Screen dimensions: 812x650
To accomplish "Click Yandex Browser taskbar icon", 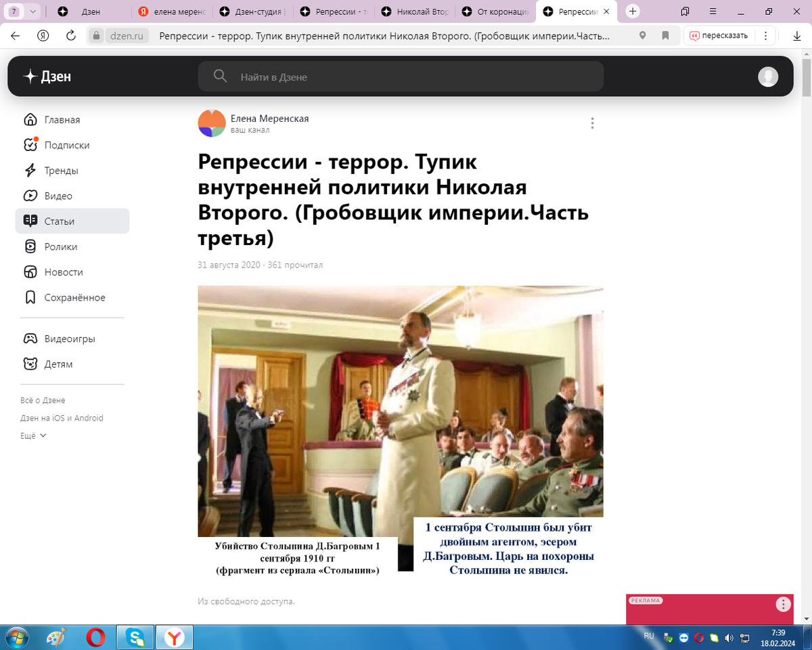I will point(175,637).
